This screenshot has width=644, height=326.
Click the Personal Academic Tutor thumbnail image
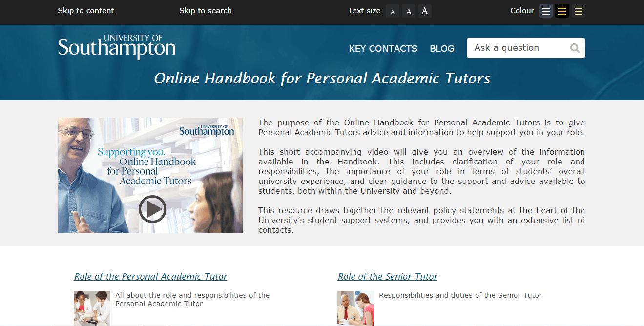[92, 308]
